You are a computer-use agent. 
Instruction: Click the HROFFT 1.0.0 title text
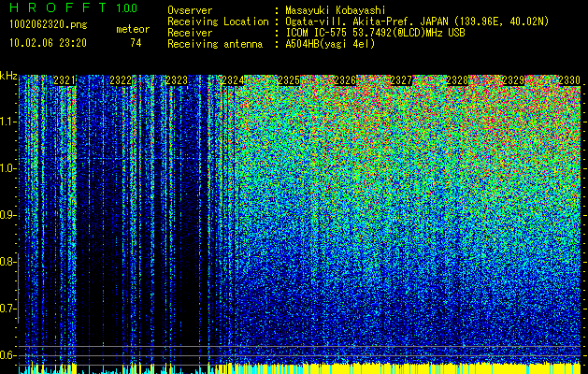point(74,7)
